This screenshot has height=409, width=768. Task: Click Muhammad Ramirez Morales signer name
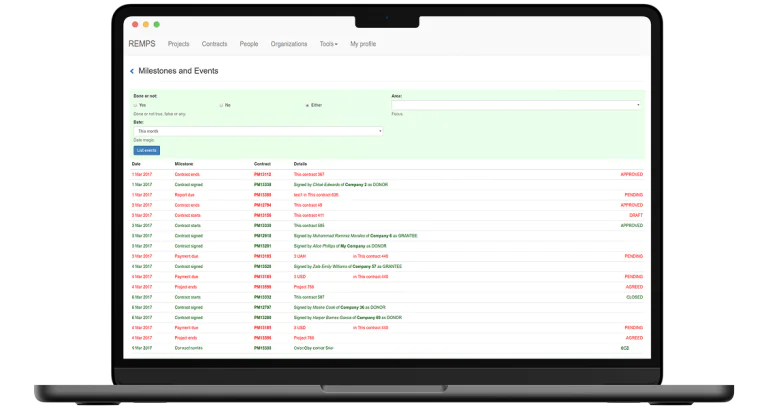[337, 236]
